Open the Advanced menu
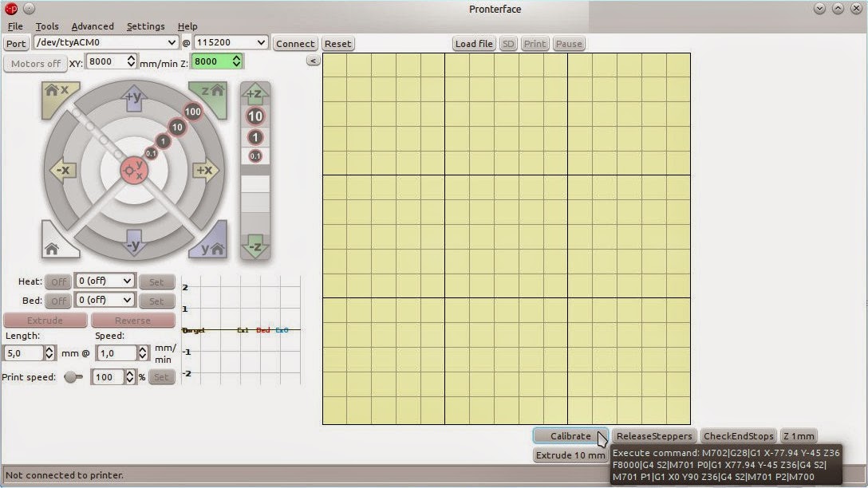 click(x=93, y=26)
